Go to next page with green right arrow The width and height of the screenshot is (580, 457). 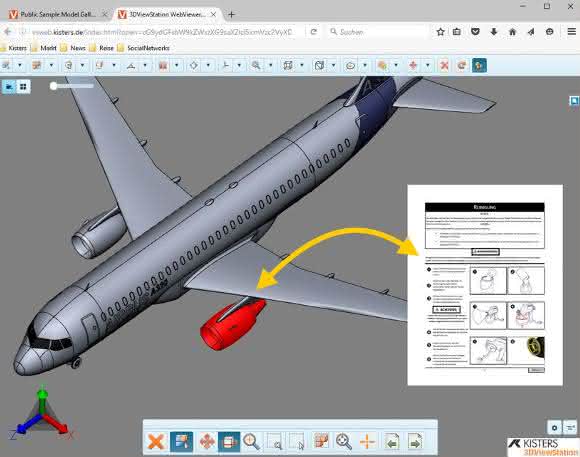point(415,441)
